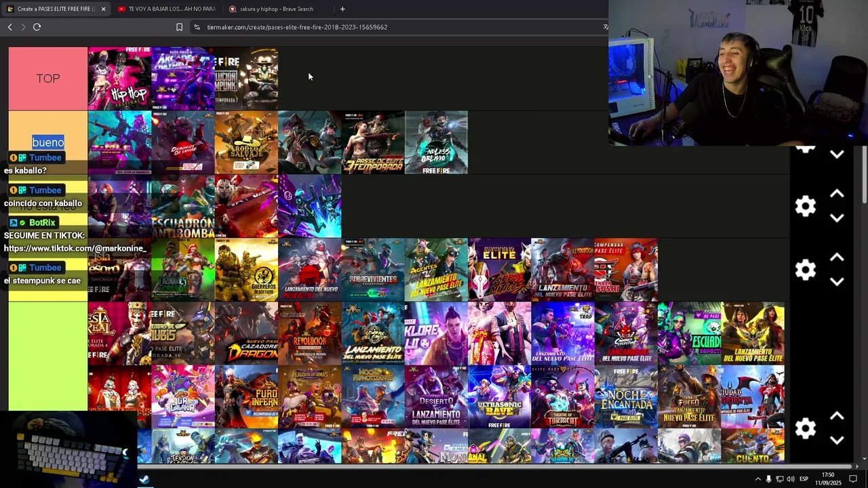
Task: Select the Steampunk pass thumbnail
Action: point(246,79)
